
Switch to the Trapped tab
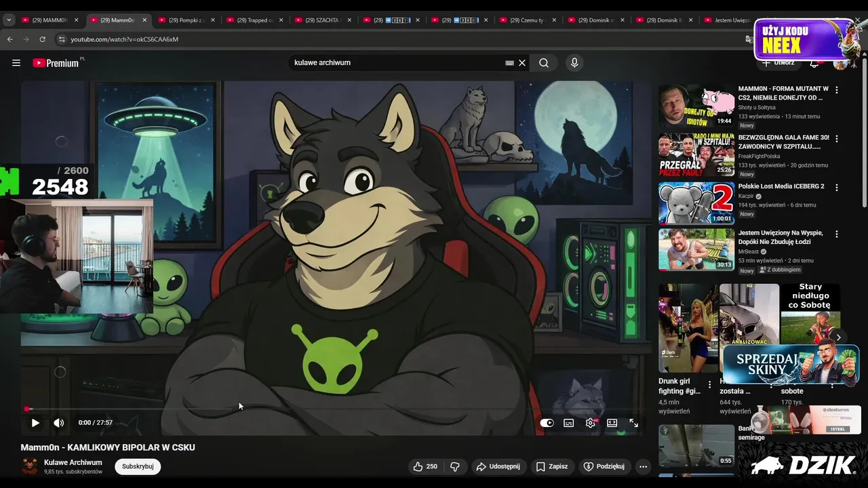[255, 20]
